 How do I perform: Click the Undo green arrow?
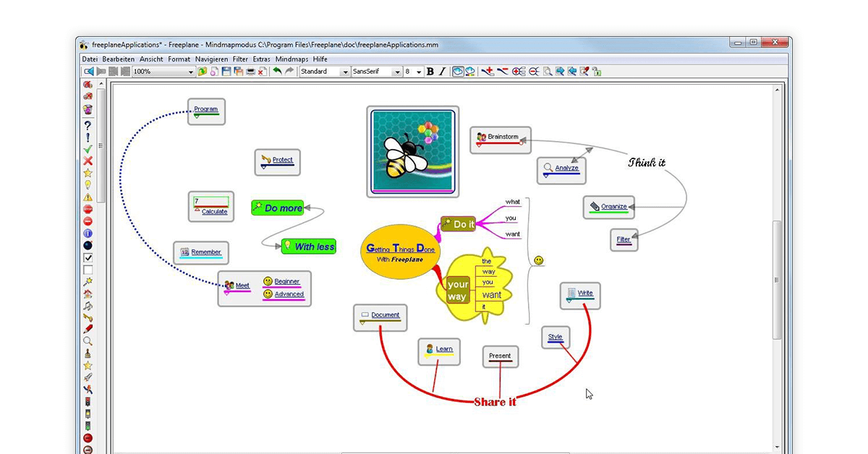tap(277, 72)
